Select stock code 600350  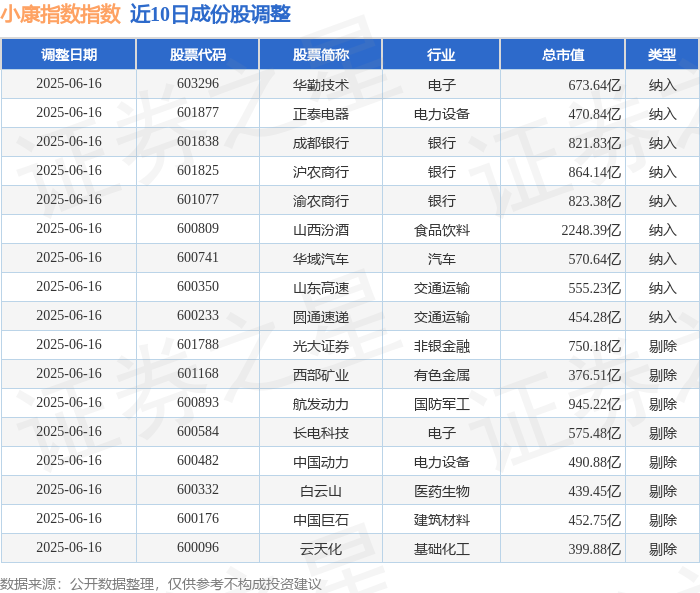(x=198, y=287)
